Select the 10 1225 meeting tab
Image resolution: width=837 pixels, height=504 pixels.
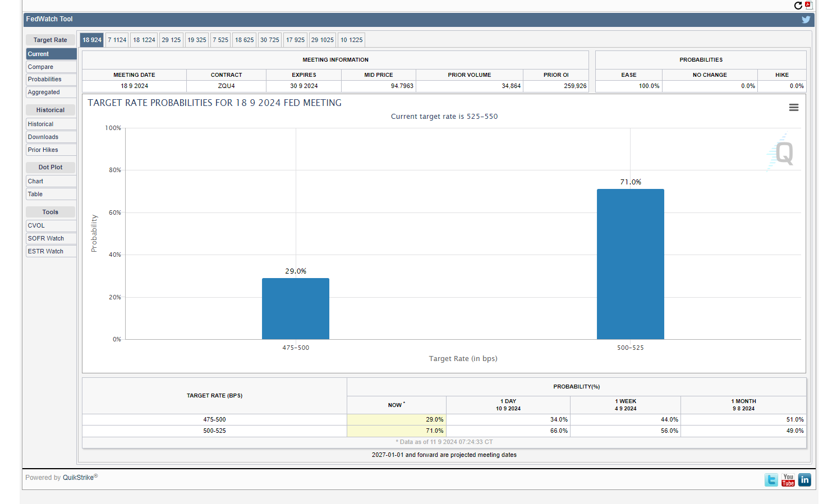click(x=351, y=40)
